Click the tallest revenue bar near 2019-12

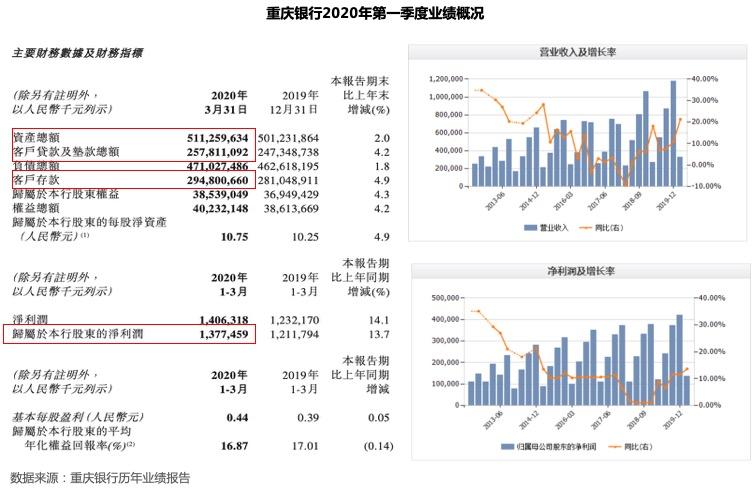[673, 133]
